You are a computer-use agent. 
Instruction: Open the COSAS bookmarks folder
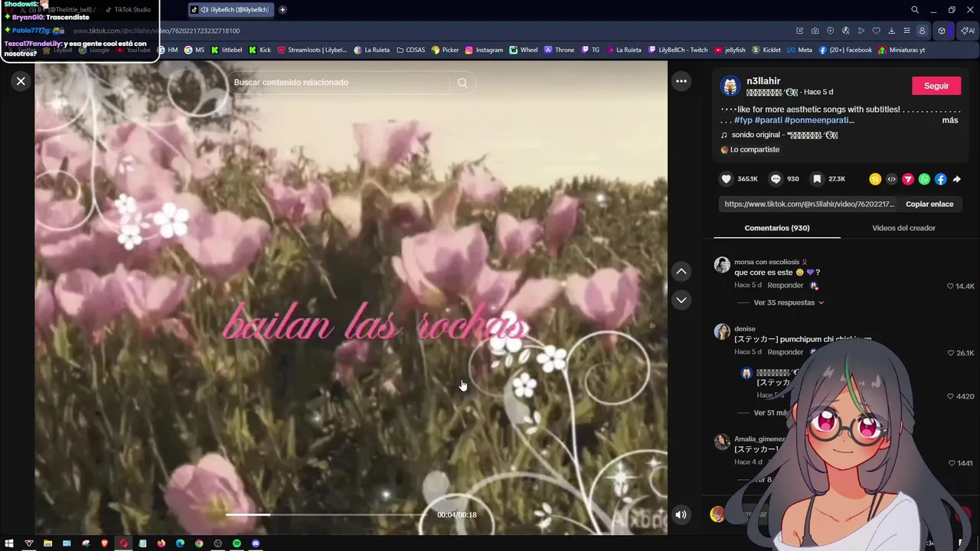click(410, 50)
